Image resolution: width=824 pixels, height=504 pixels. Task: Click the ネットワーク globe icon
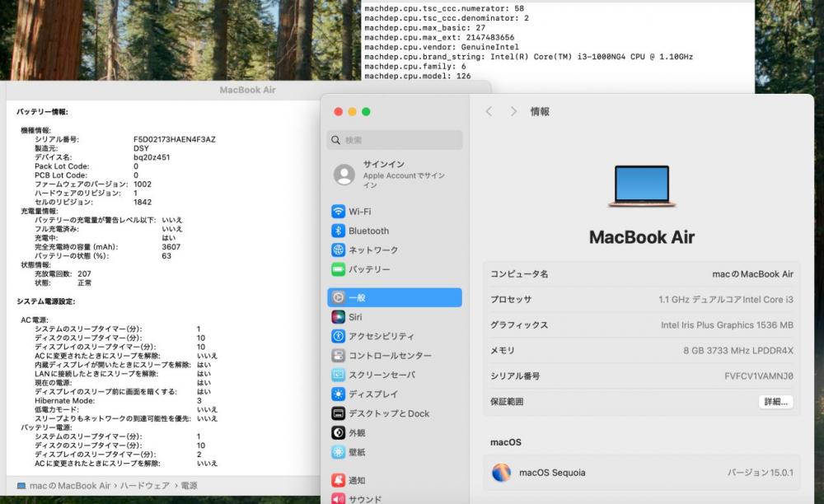pyautogui.click(x=339, y=250)
